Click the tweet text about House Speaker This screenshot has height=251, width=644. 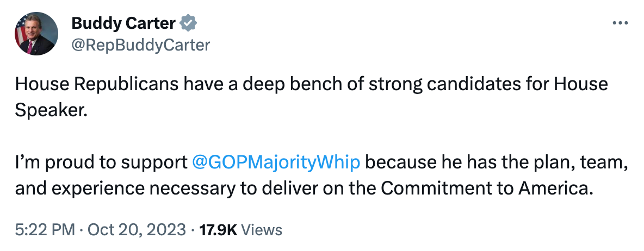tap(310, 85)
